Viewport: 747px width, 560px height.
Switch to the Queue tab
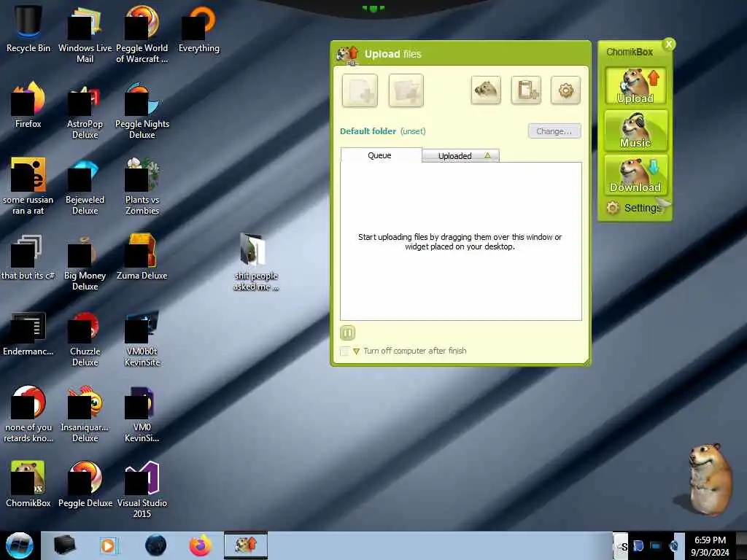pos(381,155)
